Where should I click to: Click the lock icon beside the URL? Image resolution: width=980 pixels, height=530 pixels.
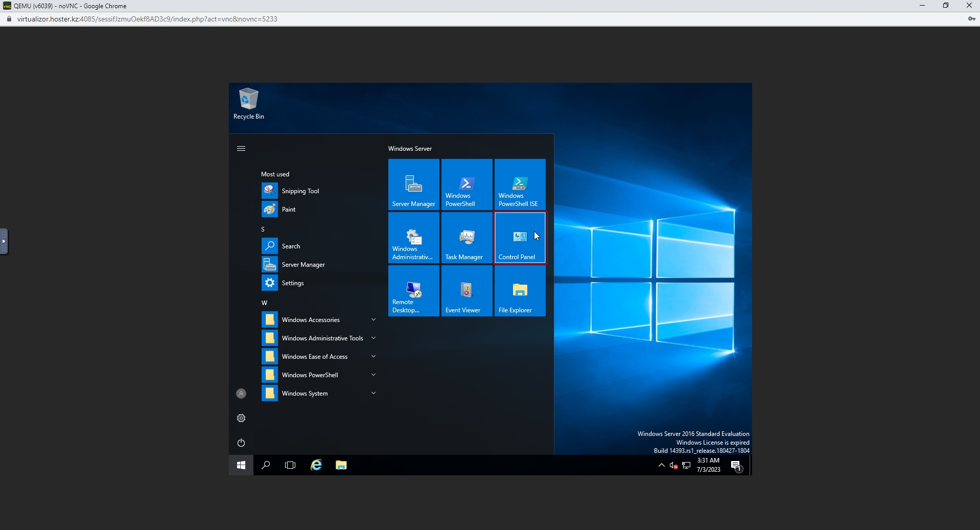[x=9, y=19]
